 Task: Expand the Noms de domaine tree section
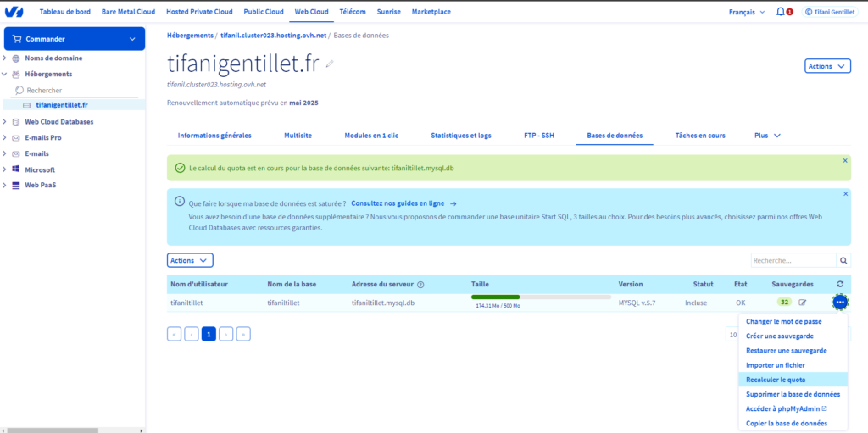click(x=5, y=58)
